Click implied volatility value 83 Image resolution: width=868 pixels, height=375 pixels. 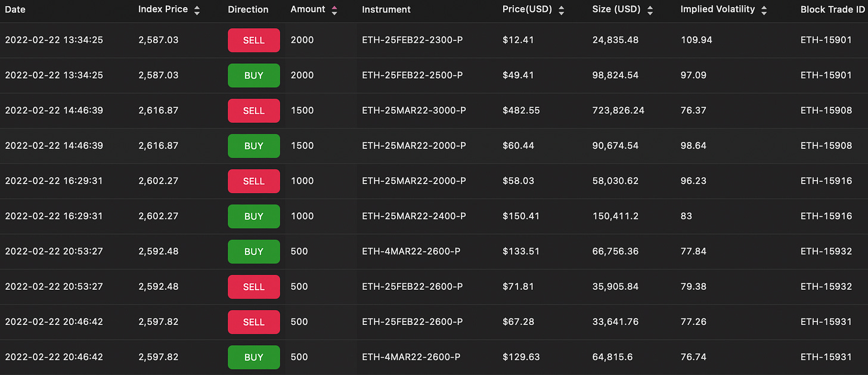(686, 216)
